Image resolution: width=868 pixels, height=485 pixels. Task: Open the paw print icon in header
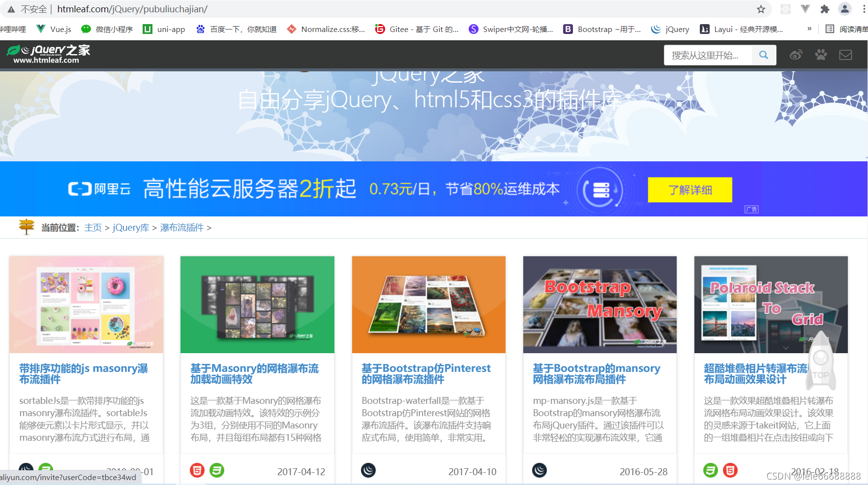click(x=821, y=55)
